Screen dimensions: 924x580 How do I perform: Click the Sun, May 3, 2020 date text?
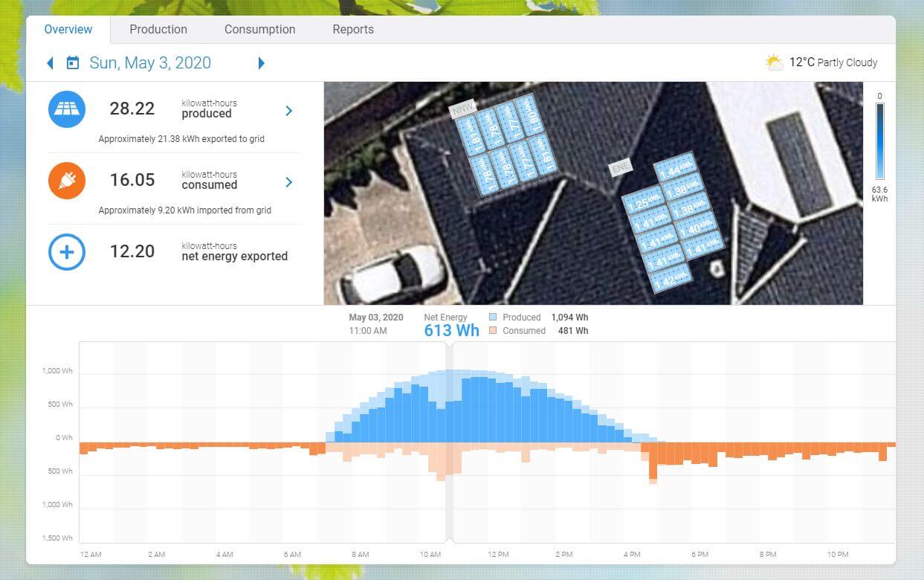[150, 63]
